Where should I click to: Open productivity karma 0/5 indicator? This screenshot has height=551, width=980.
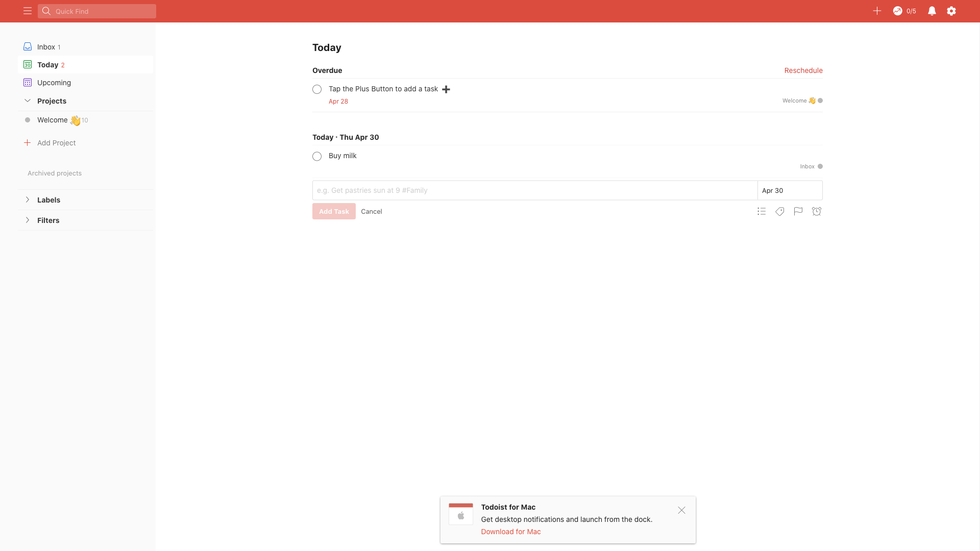904,11
